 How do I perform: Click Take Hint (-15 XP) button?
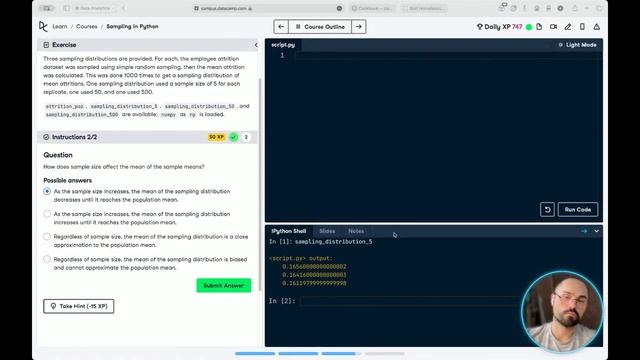[x=79, y=306]
